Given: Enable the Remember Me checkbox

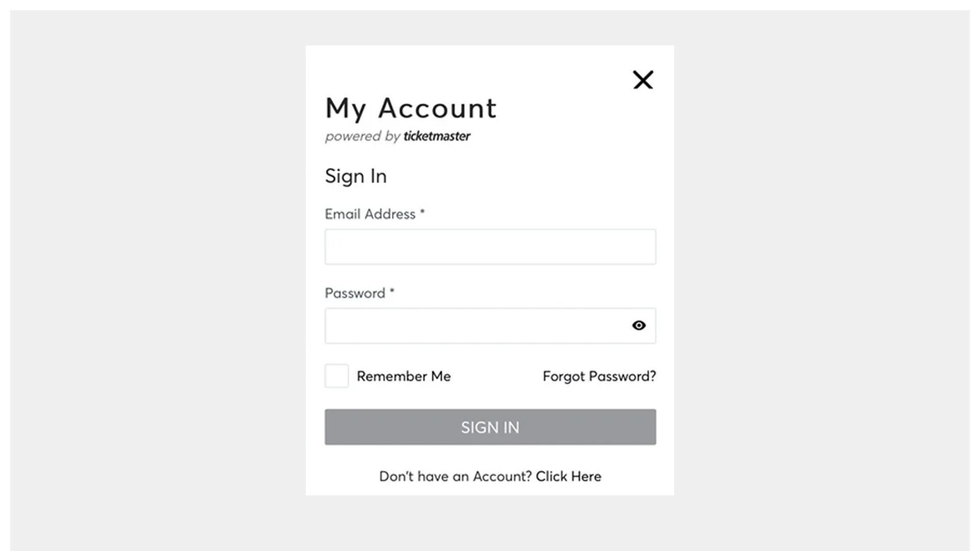Looking at the screenshot, I should tap(337, 376).
